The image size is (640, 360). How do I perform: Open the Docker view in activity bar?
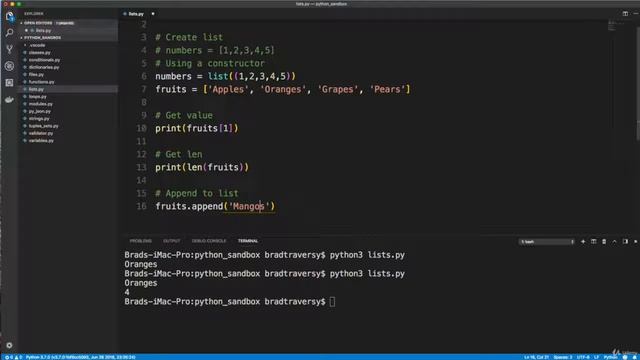point(9,99)
